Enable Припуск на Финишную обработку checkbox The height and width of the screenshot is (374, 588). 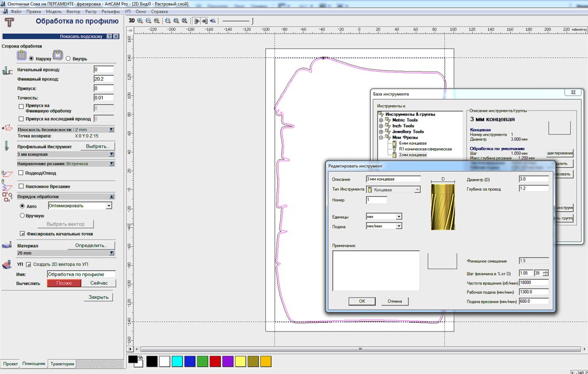(21, 106)
